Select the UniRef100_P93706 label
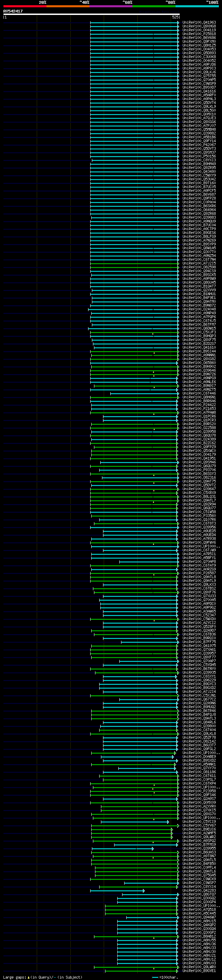This screenshot has width=222, height=980. [199, 470]
